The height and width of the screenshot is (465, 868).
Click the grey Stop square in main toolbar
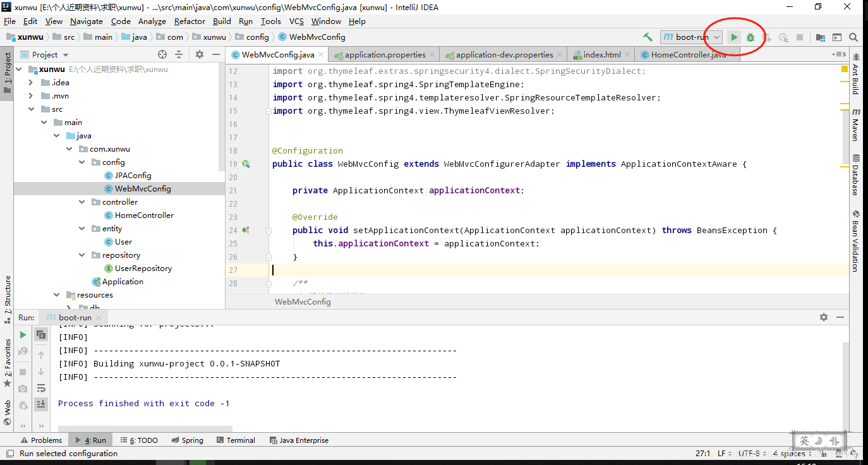pos(800,37)
